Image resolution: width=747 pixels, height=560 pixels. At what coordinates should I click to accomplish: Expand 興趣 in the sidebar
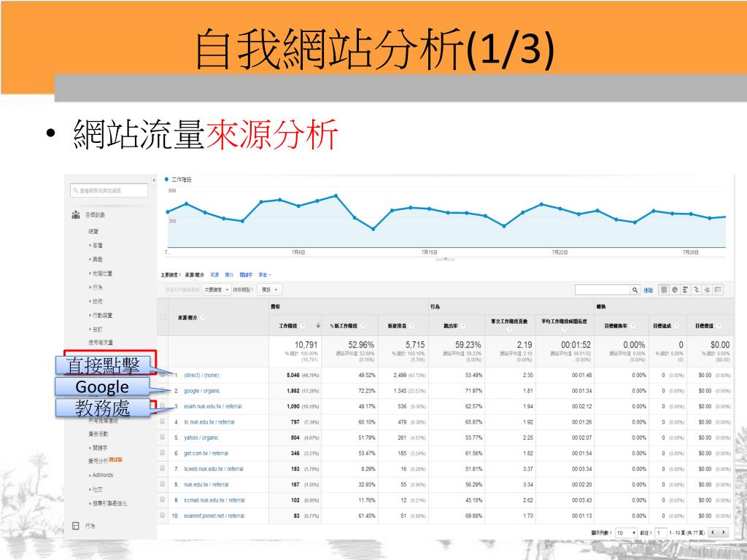click(96, 259)
